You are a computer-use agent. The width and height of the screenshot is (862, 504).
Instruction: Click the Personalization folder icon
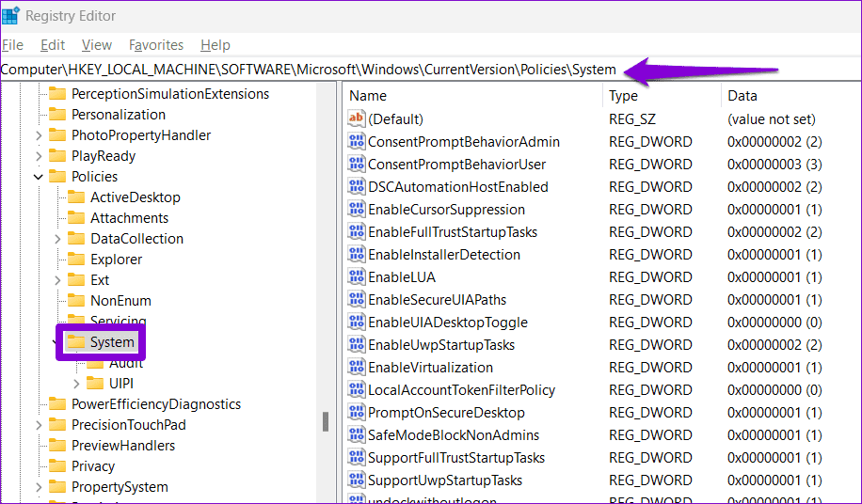coord(57,114)
